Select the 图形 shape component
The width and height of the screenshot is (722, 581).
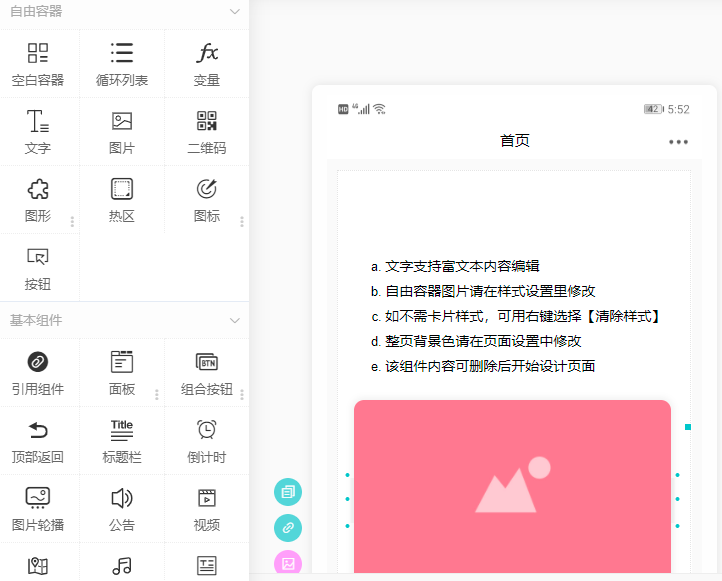click(x=38, y=199)
